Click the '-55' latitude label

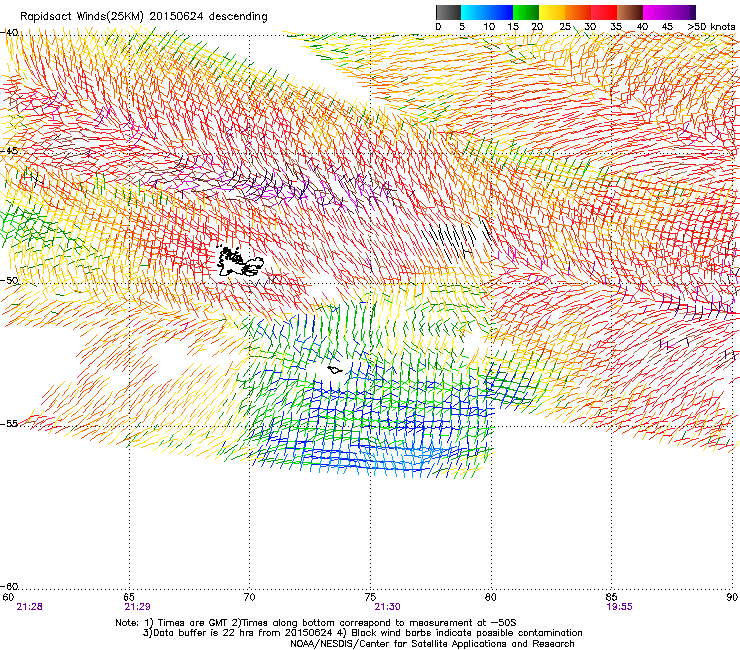(x=9, y=424)
